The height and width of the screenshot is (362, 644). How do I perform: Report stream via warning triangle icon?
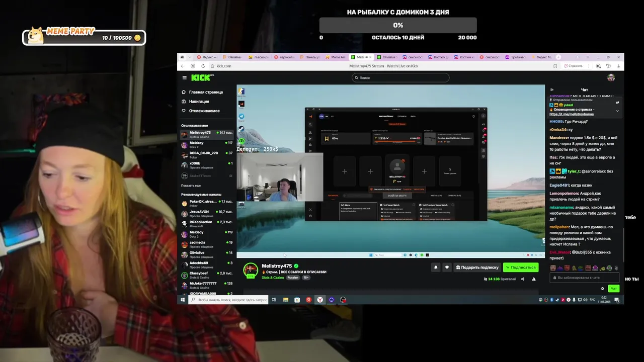[534, 279]
